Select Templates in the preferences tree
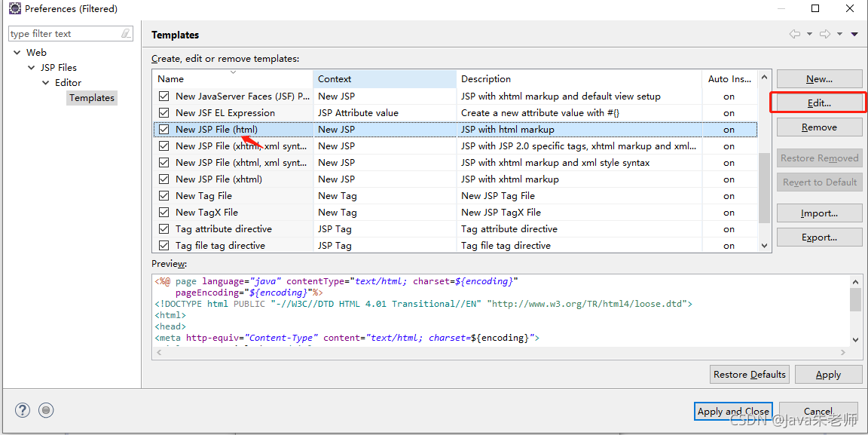The width and height of the screenshot is (868, 435). pyautogui.click(x=92, y=97)
